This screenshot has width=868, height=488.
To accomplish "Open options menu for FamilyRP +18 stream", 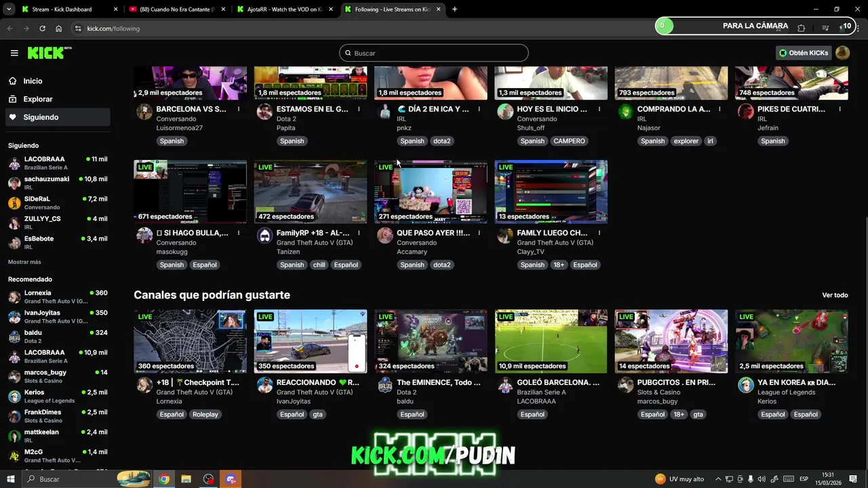I will tap(359, 233).
